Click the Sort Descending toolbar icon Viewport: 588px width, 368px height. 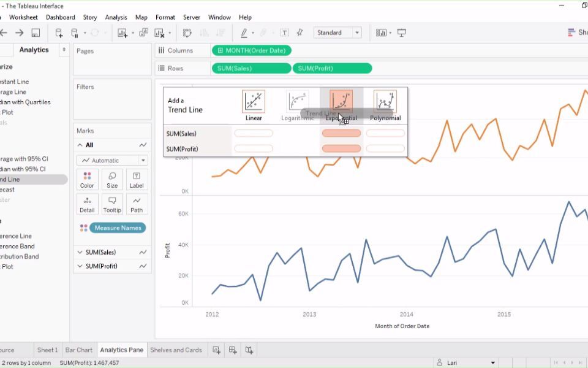point(221,33)
